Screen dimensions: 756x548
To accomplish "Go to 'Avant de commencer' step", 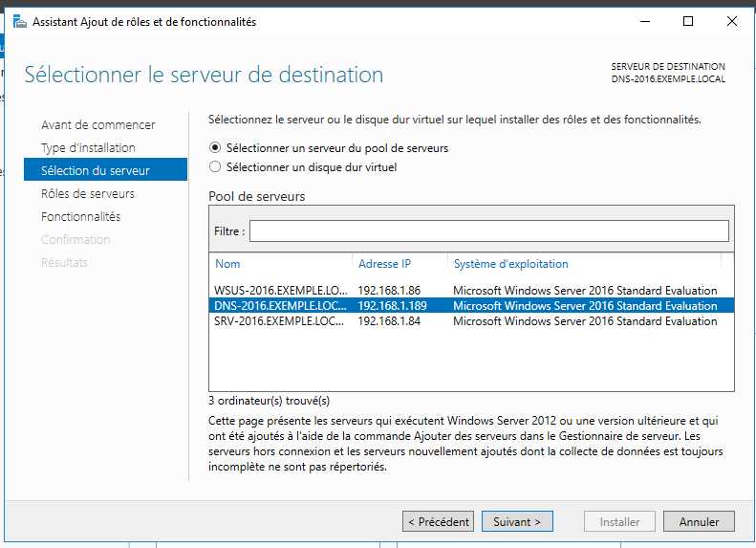I will coord(98,125).
